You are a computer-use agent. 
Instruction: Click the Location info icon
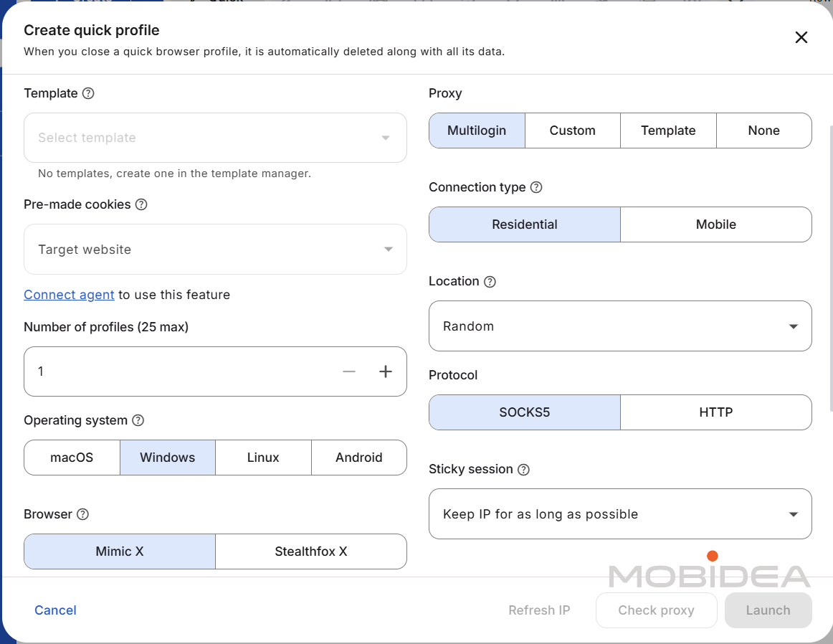[490, 282]
